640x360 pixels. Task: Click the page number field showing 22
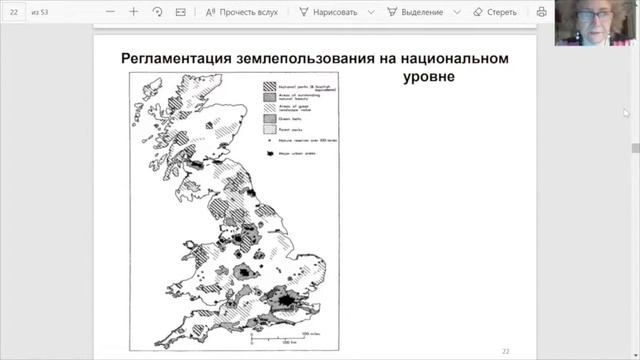pos(14,12)
